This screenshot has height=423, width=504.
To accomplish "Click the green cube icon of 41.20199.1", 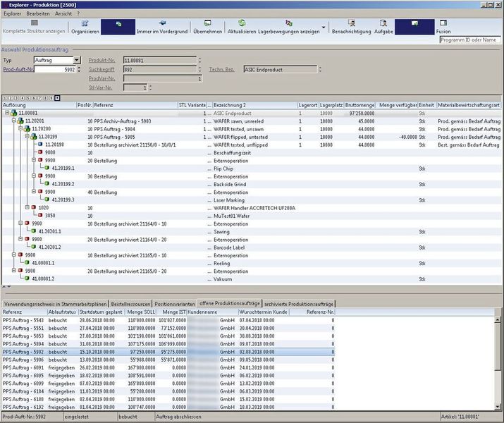I will point(47,168).
